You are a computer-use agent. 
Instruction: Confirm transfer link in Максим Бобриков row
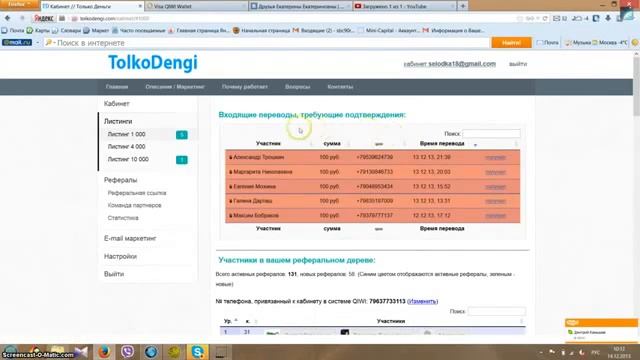496,216
